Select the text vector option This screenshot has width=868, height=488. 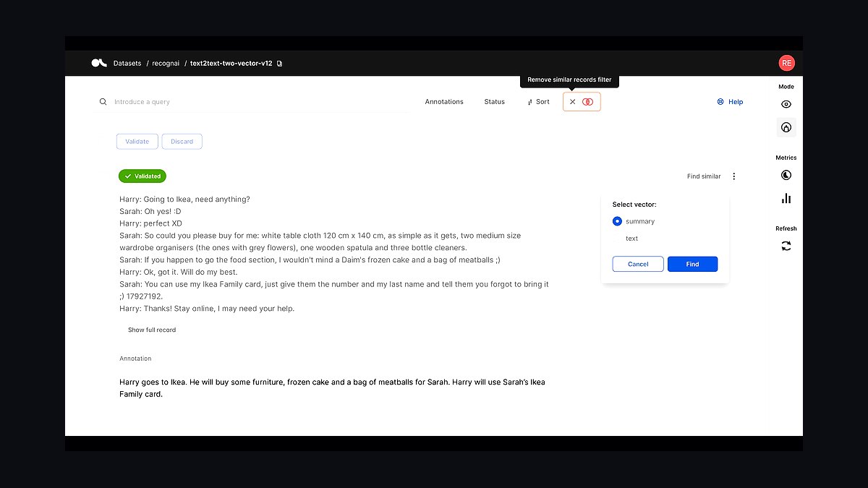(x=631, y=239)
